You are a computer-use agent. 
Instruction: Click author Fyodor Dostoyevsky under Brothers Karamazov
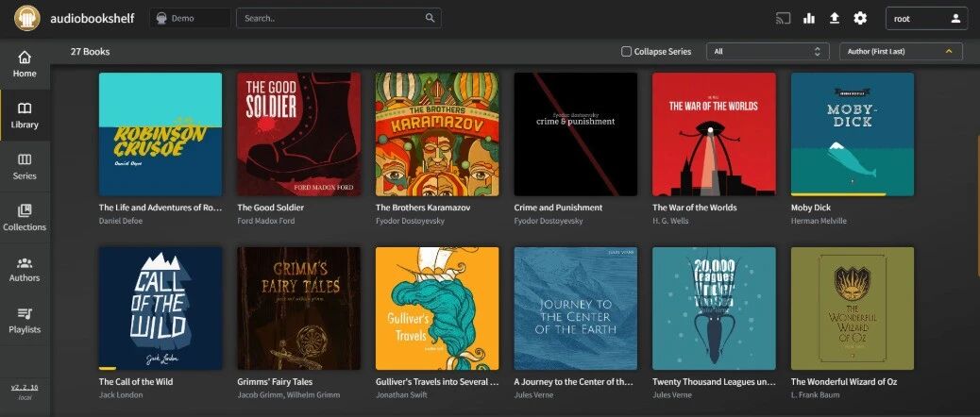tap(410, 221)
